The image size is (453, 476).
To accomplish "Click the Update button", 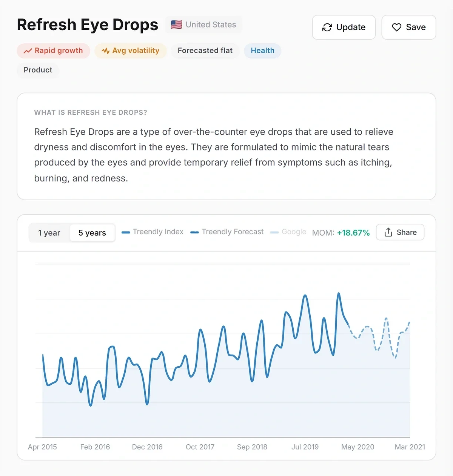I will [x=344, y=27].
